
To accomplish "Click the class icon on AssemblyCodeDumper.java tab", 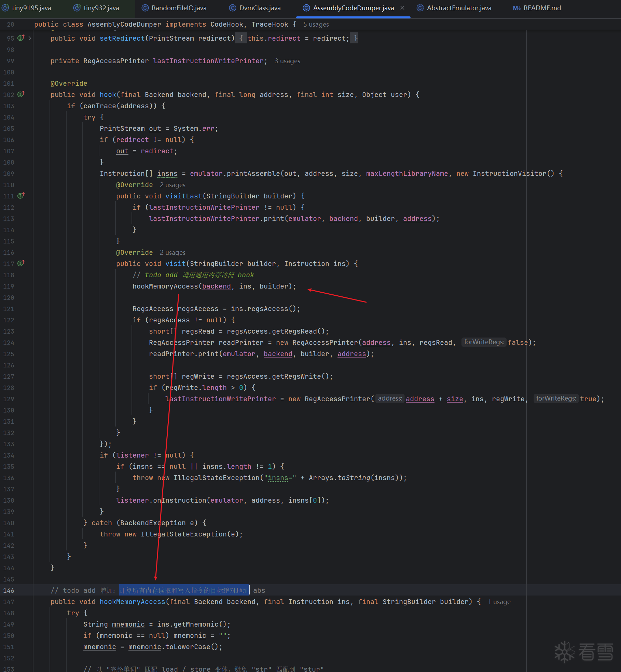I will pos(306,8).
